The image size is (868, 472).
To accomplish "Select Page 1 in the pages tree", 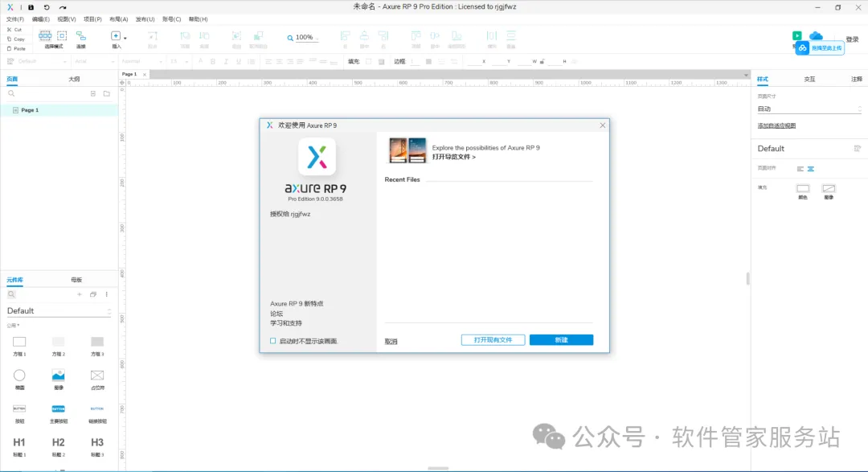I will 59,110.
